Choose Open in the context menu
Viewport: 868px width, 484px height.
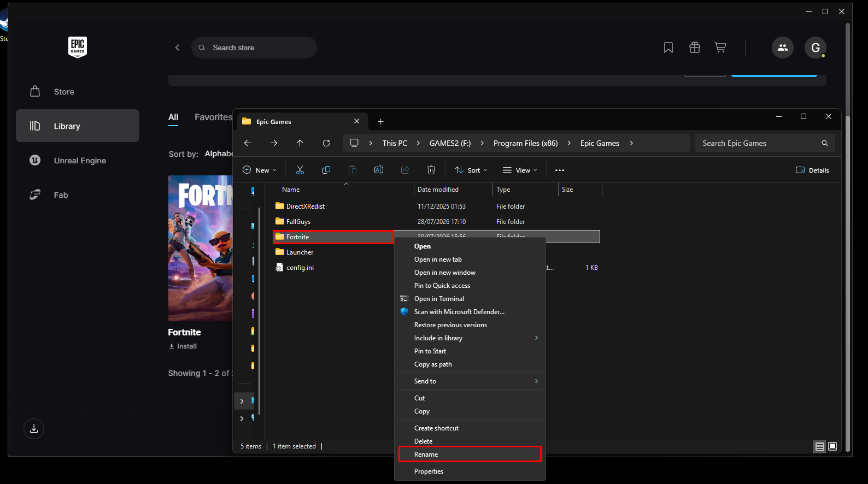(x=470, y=246)
